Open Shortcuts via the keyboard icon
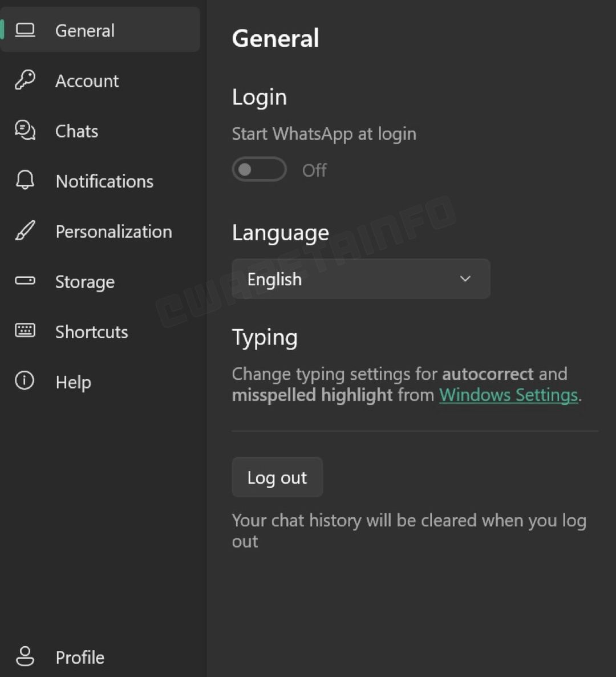 pyautogui.click(x=24, y=331)
